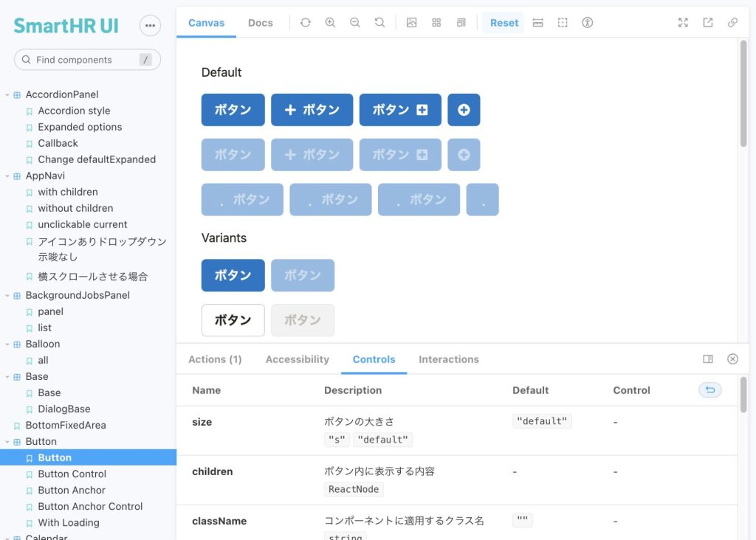This screenshot has height=540, width=756.
Task: Change the preview background color
Action: [411, 22]
